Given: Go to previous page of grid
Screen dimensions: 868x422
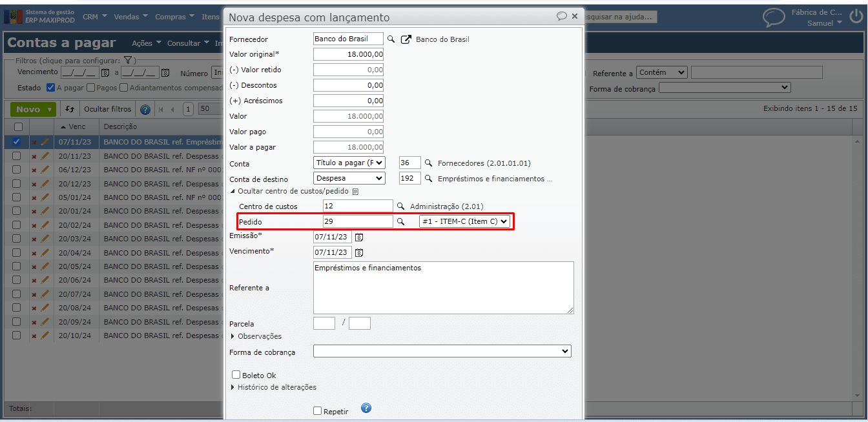Looking at the screenshot, I should coord(173,110).
